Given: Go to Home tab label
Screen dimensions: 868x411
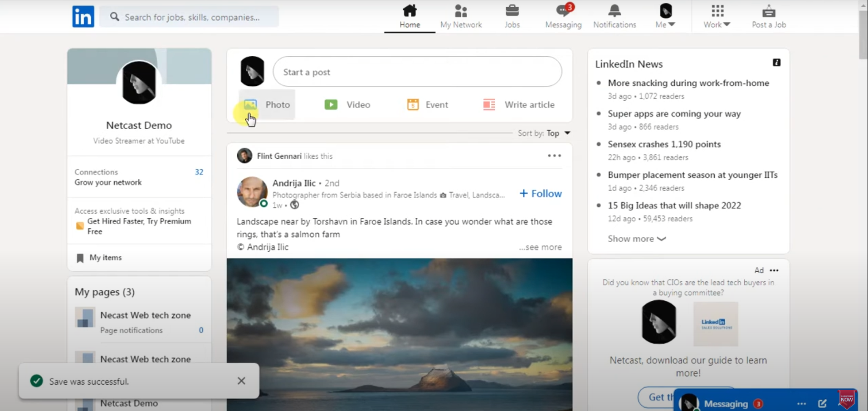Looking at the screenshot, I should tap(410, 24).
